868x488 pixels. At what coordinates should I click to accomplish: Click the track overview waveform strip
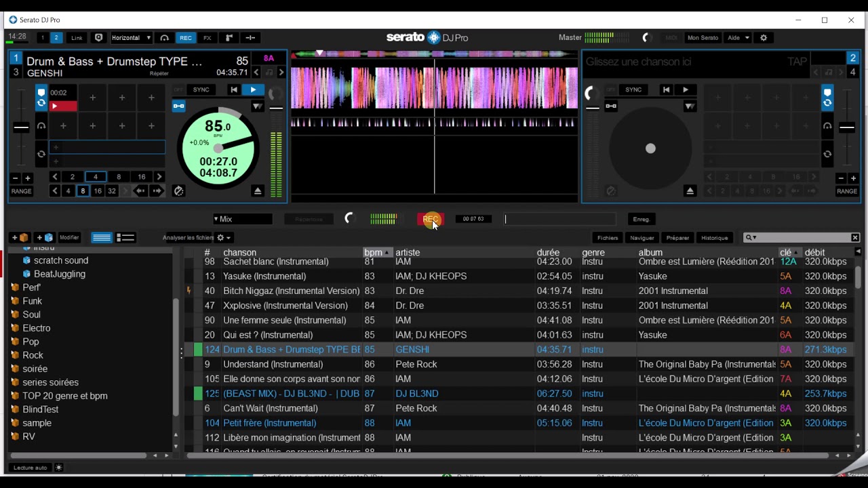pos(435,54)
